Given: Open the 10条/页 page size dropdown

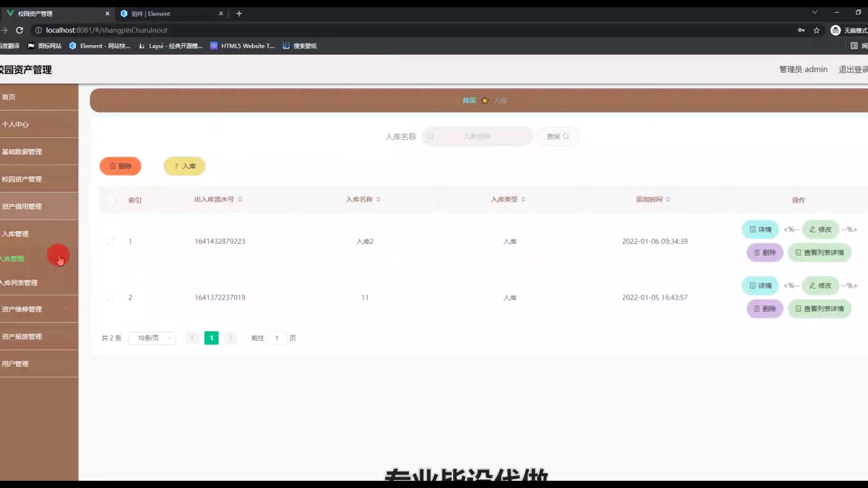Looking at the screenshot, I should pos(152,338).
